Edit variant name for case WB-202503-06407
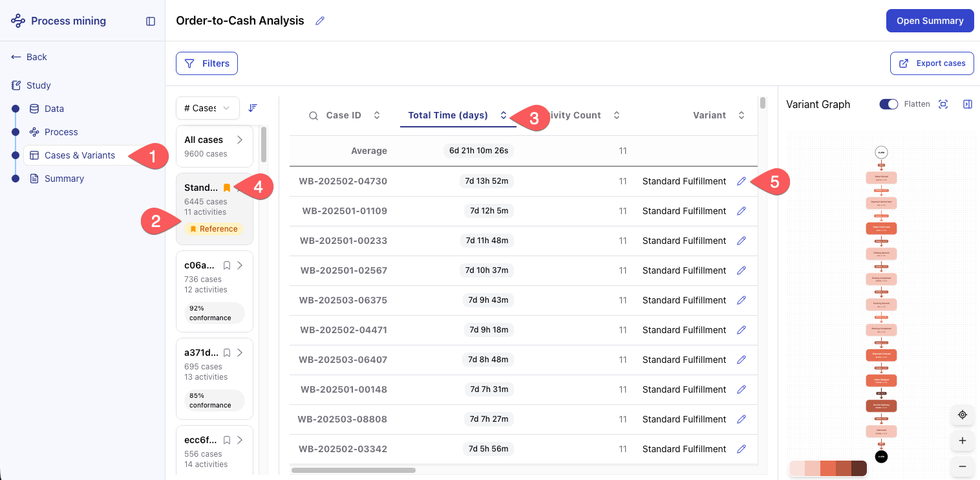 pyautogui.click(x=741, y=360)
